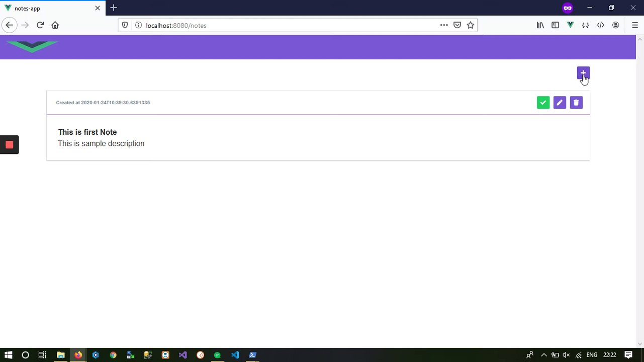Image resolution: width=644 pixels, height=362 pixels.
Task: Delete the first note with trash icon
Action: click(576, 103)
